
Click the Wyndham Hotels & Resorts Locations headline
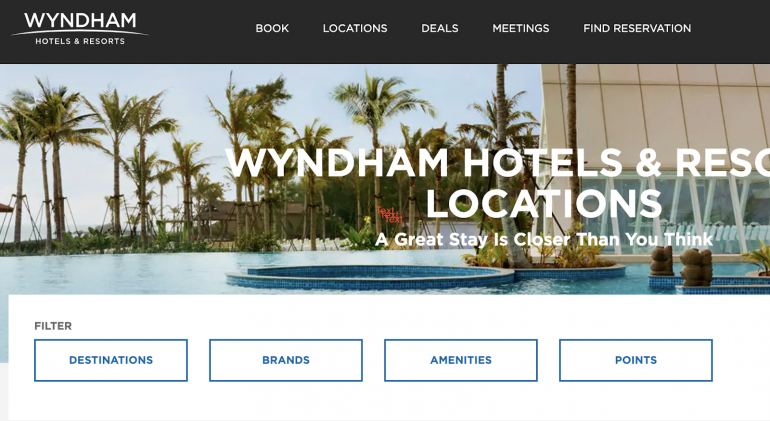pyautogui.click(x=497, y=183)
